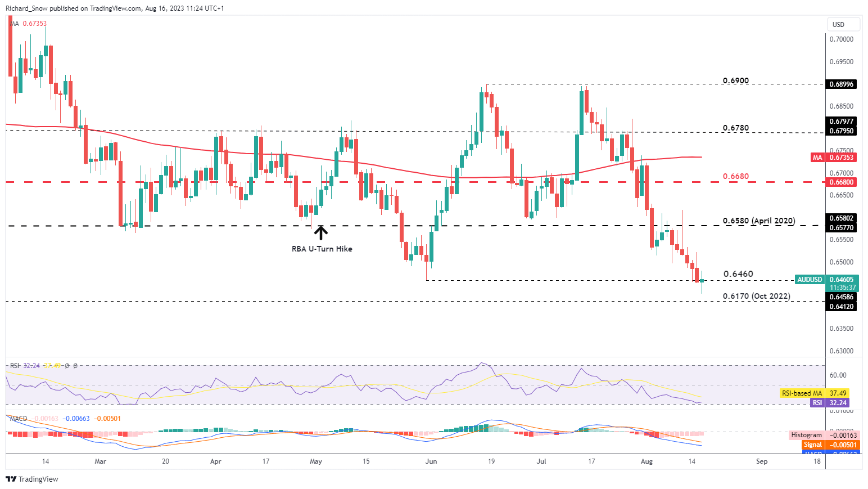Click the 0.64120 price axis label

tap(842, 306)
